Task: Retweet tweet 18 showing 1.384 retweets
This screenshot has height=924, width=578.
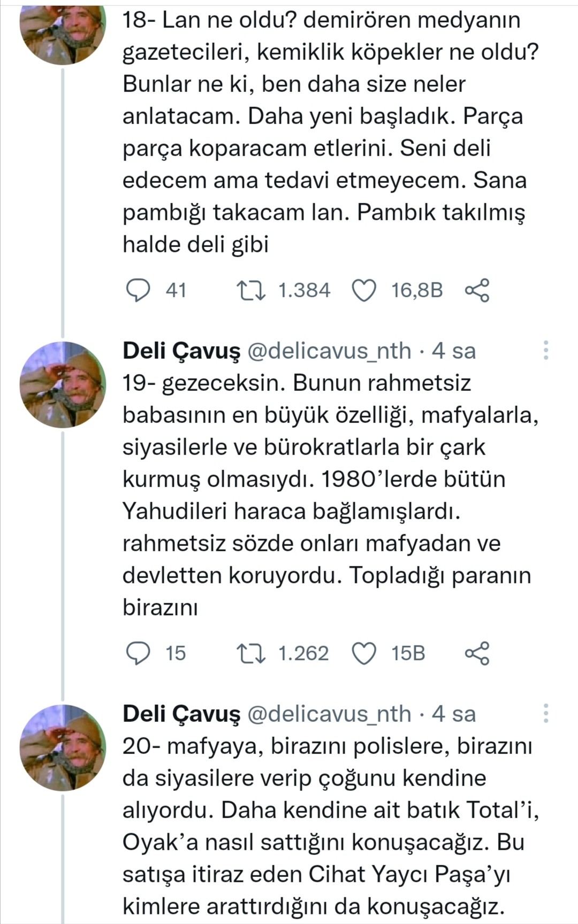Action: [x=251, y=290]
